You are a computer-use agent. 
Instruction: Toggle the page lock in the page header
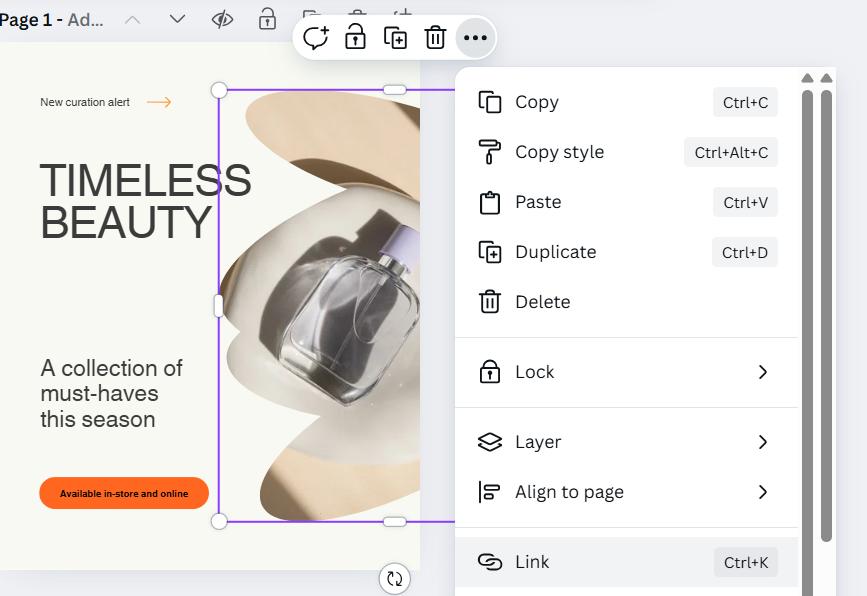[x=267, y=19]
